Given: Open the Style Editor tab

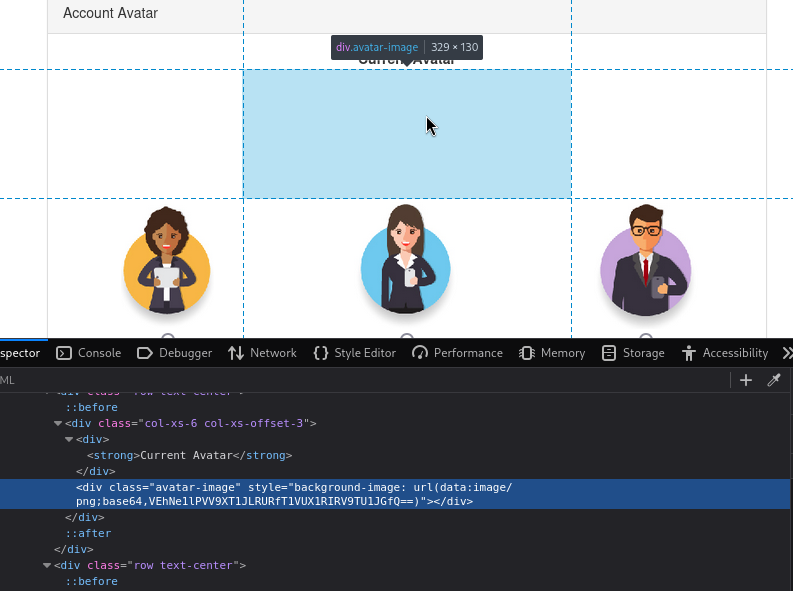Looking at the screenshot, I should tap(355, 353).
